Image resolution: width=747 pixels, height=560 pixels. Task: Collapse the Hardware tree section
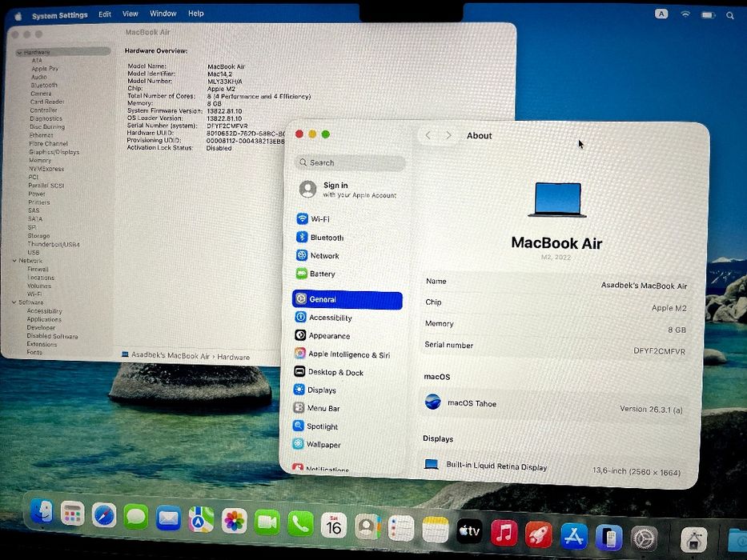tap(19, 52)
